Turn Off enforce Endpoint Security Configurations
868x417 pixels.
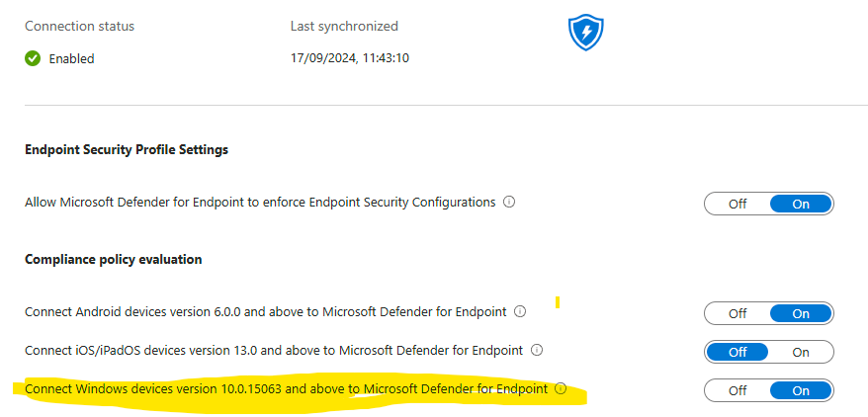point(738,204)
